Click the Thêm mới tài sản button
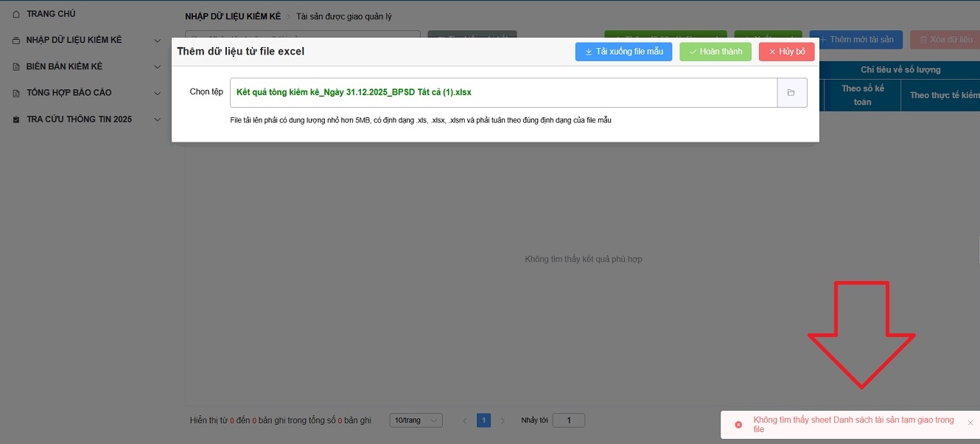 pos(855,40)
